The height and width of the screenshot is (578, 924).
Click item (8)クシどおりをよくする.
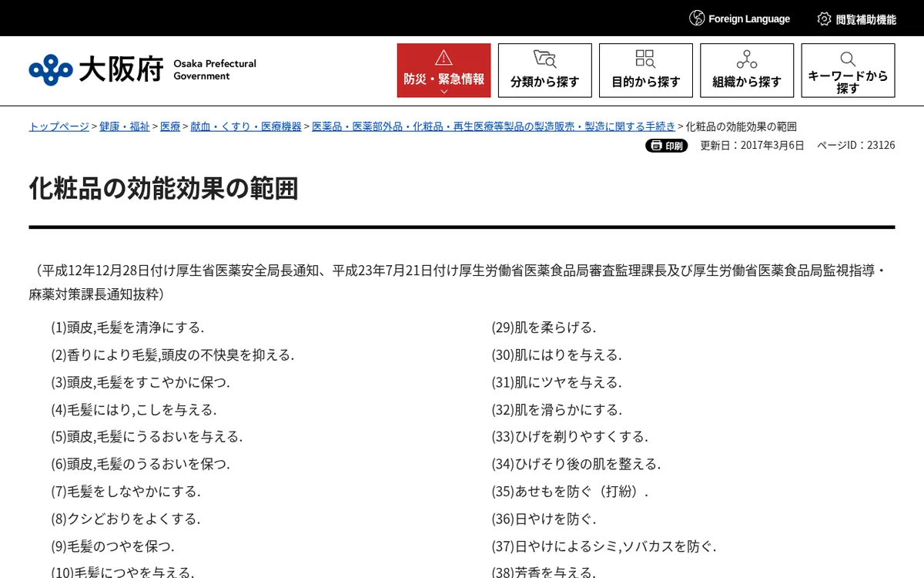coord(126,519)
